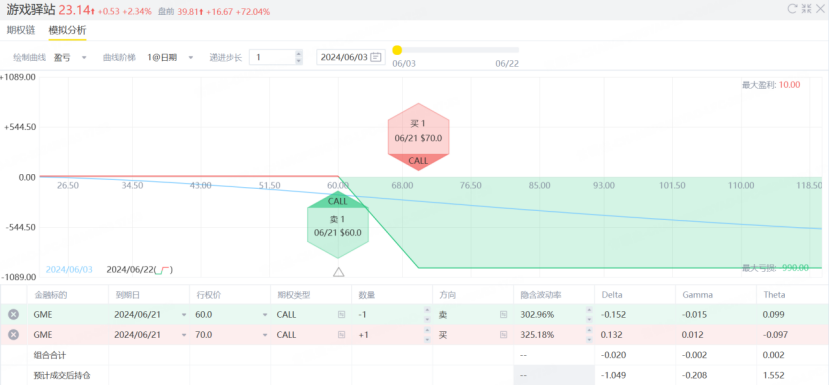This screenshot has height=386, width=829.
Task: Open strike price dropdown showing 60.0
Action: (265, 315)
